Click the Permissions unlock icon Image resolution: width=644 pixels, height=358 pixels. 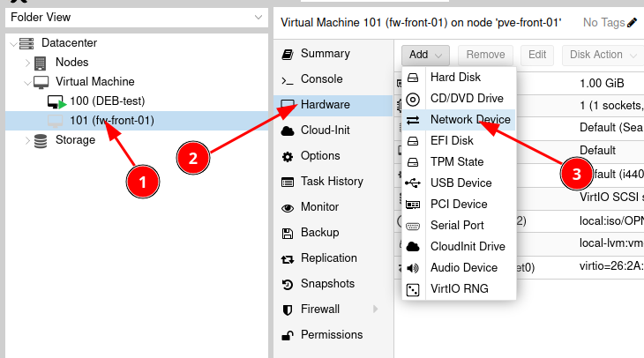coord(287,335)
